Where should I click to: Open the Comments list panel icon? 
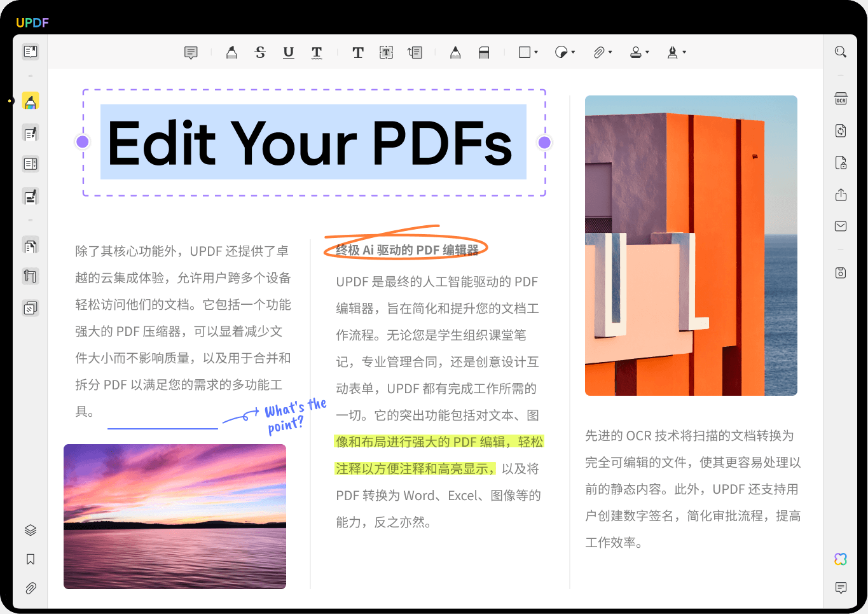click(841, 588)
